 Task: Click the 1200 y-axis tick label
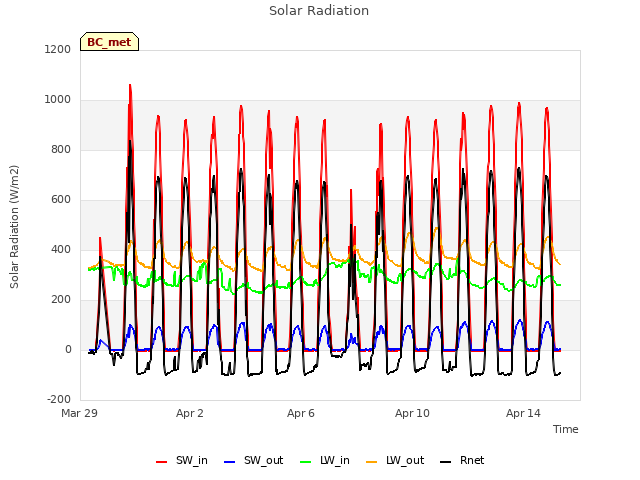58,49
